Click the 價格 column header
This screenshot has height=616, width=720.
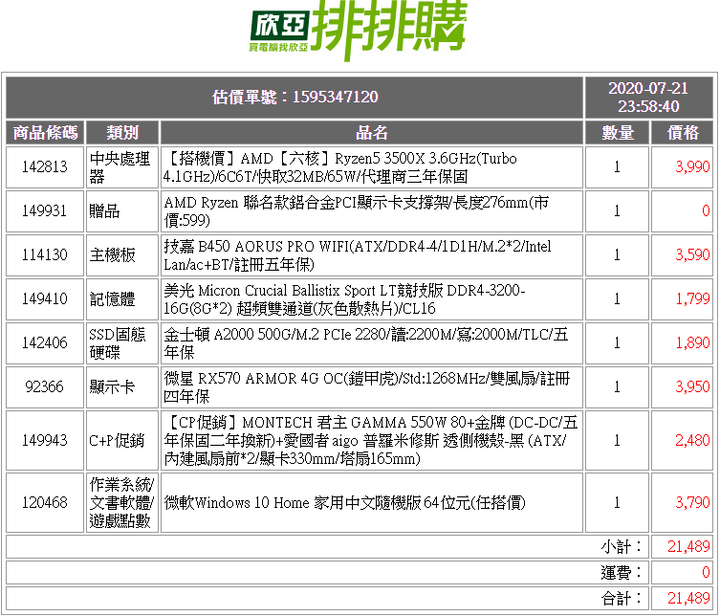coord(682,133)
